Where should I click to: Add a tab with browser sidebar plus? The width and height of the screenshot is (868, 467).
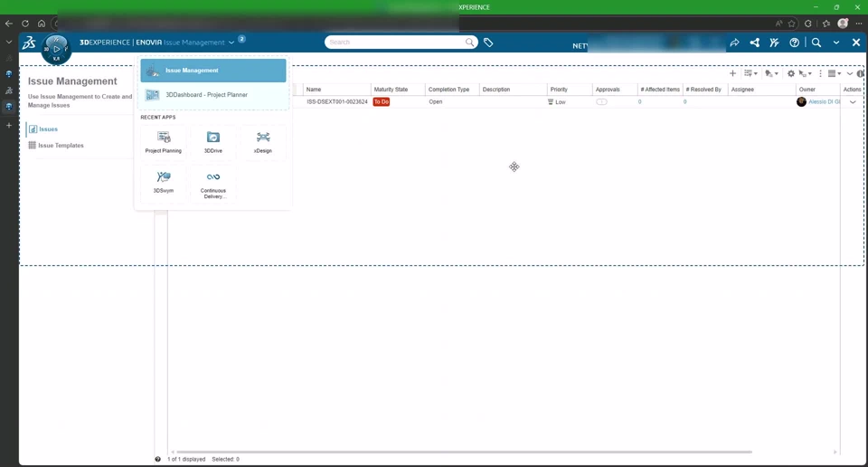[x=9, y=125]
